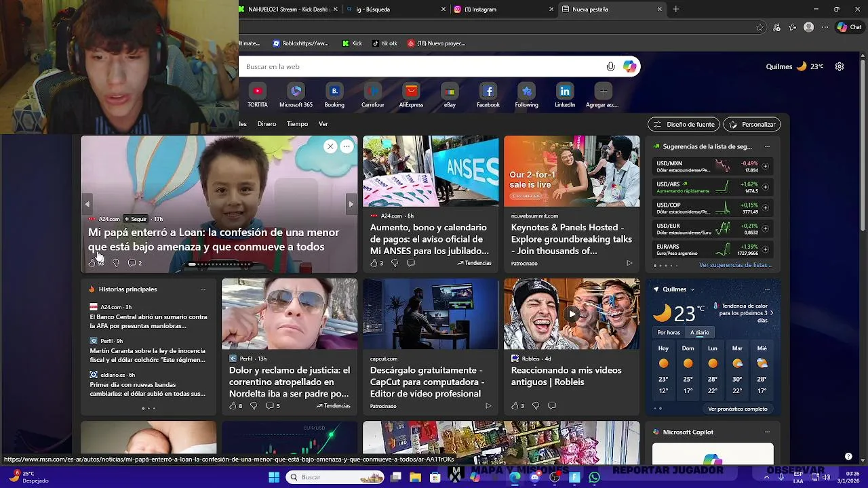
Task: Open the eBay shortcut icon
Action: click(450, 91)
